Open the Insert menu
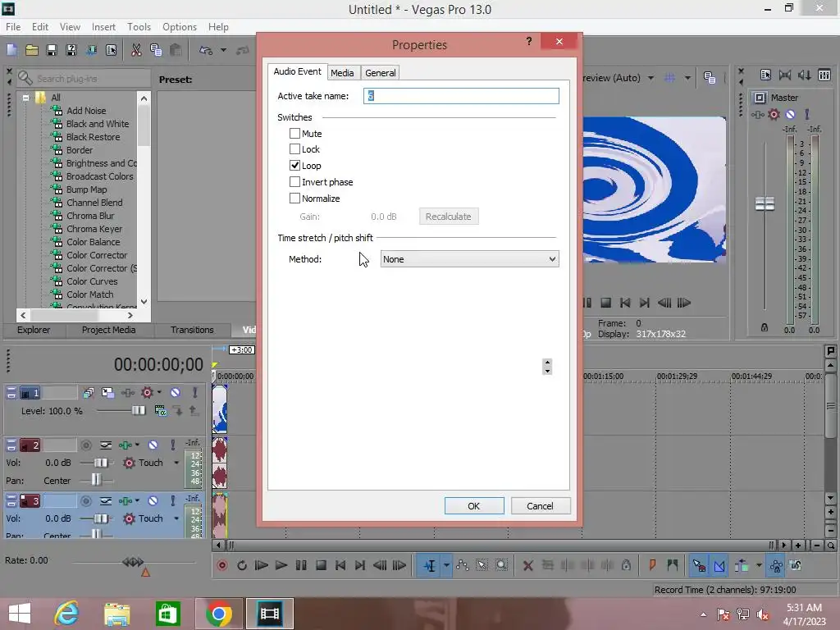The width and height of the screenshot is (840, 630). coord(103,27)
